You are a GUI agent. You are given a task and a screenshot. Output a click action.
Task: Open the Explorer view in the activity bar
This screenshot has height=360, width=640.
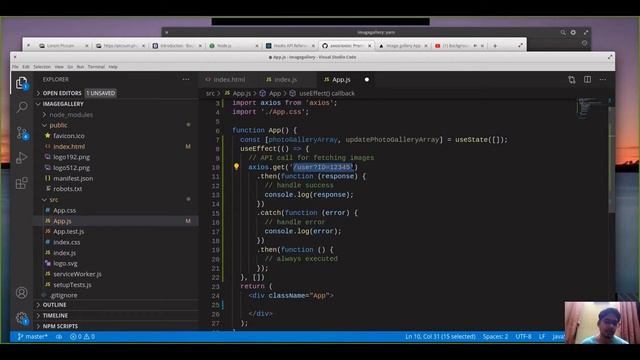[22, 83]
